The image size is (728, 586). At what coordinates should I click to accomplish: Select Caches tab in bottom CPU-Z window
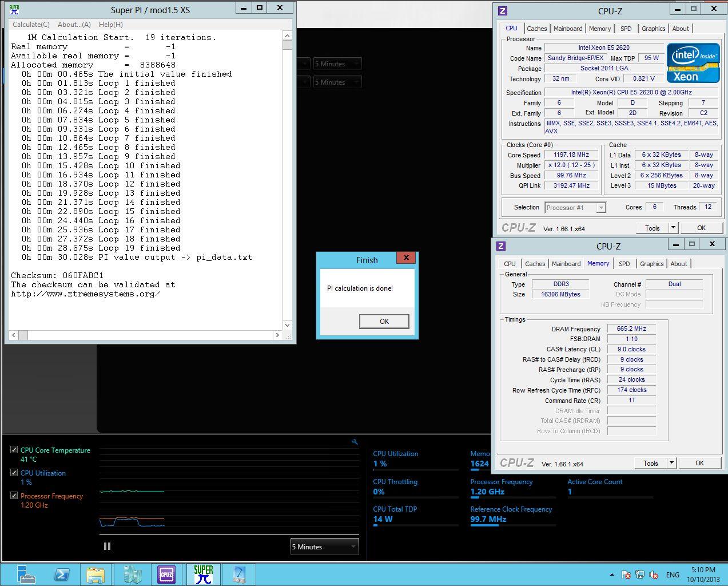pyautogui.click(x=535, y=264)
